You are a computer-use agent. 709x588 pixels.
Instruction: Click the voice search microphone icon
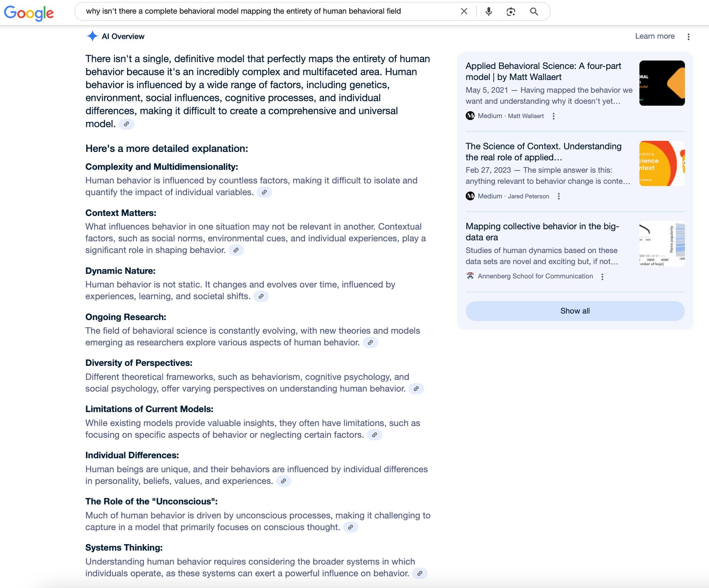pos(488,11)
